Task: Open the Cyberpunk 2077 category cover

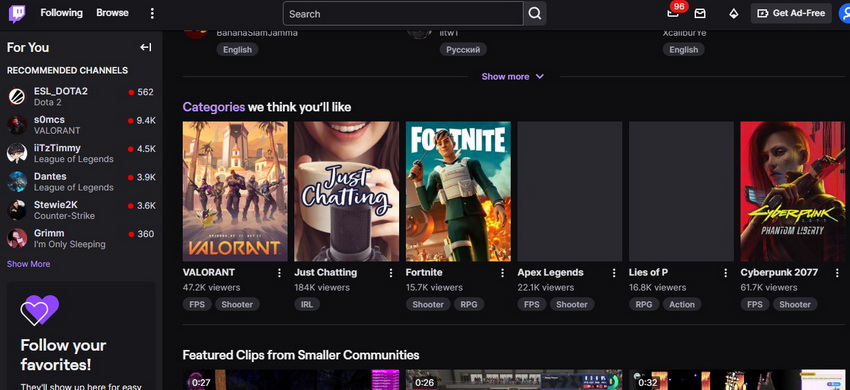Action: (x=793, y=191)
